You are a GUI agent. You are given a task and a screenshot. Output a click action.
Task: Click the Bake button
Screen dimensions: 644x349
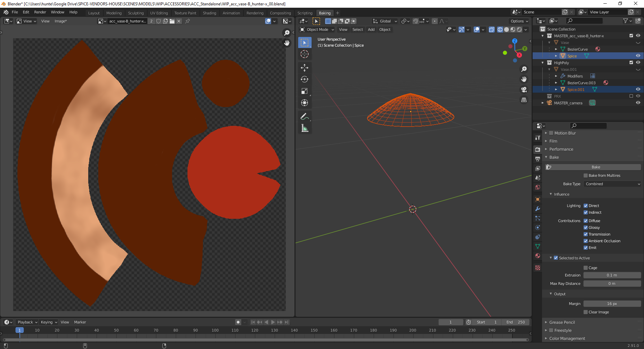596,167
